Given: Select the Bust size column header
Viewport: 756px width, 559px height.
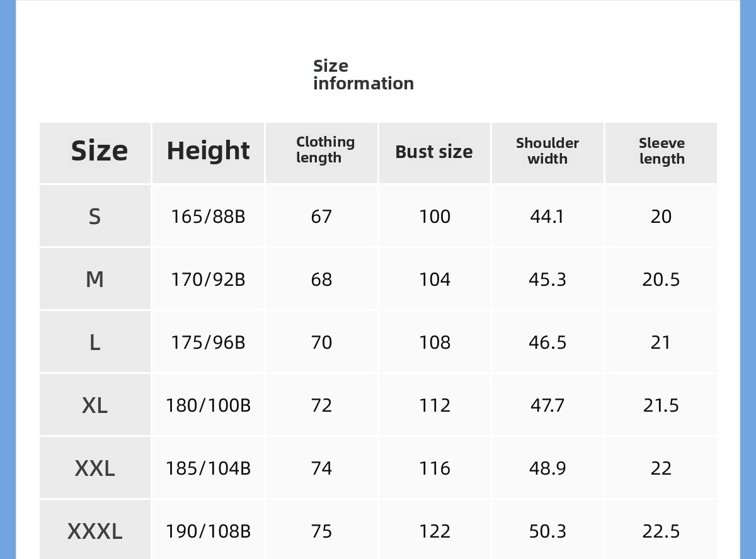Looking at the screenshot, I should (x=434, y=152).
